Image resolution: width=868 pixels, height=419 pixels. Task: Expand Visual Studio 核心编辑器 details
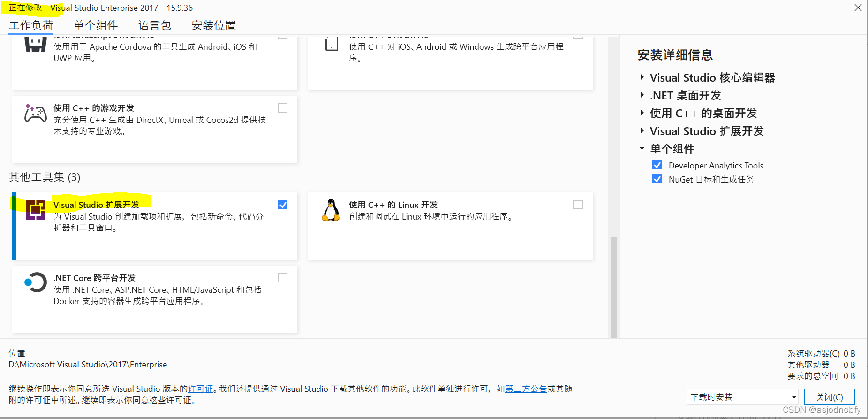tap(642, 77)
